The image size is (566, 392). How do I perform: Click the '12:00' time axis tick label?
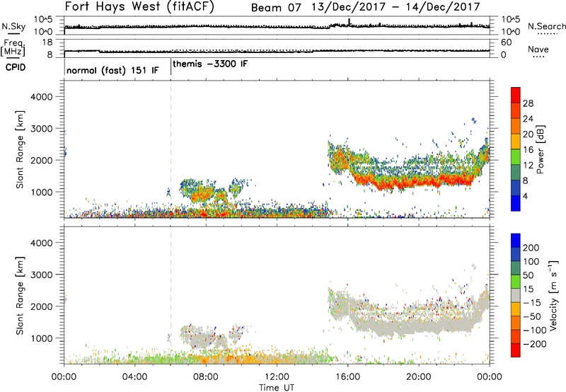[x=277, y=377]
